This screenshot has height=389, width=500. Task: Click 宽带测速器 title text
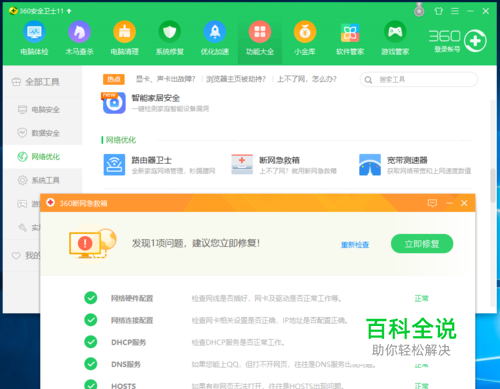point(407,160)
